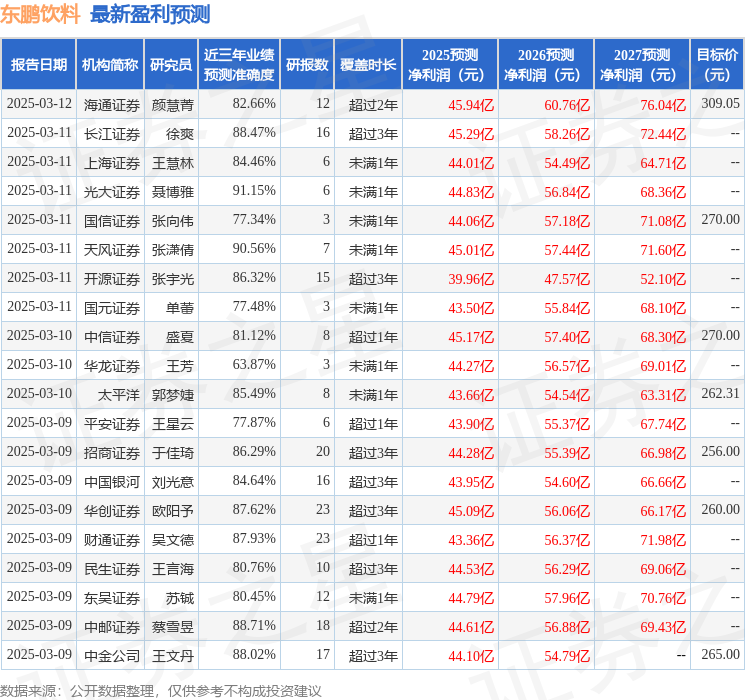Select the 中金公司 row name
Image resolution: width=745 pixels, height=700 pixels.
(x=111, y=655)
